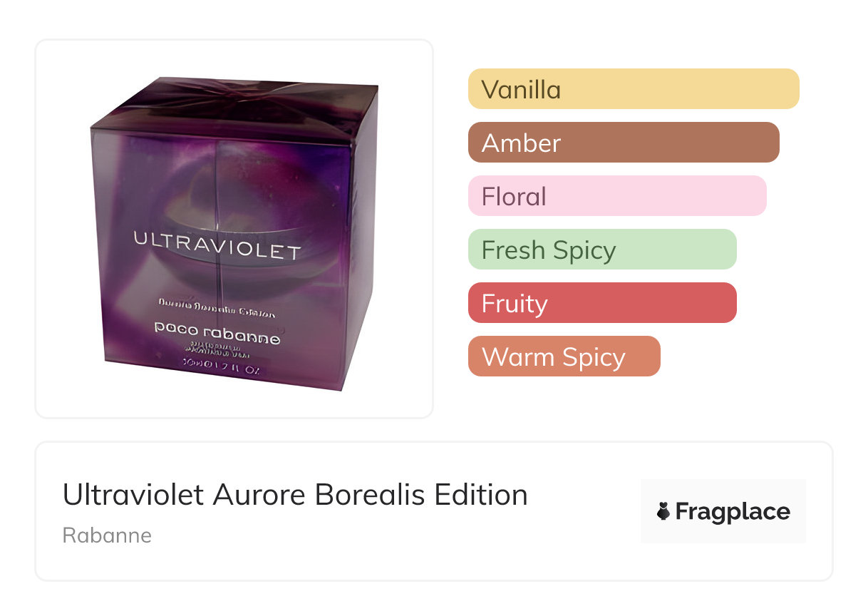
Task: Open the Fragplace logo link
Action: pyautogui.click(x=723, y=511)
